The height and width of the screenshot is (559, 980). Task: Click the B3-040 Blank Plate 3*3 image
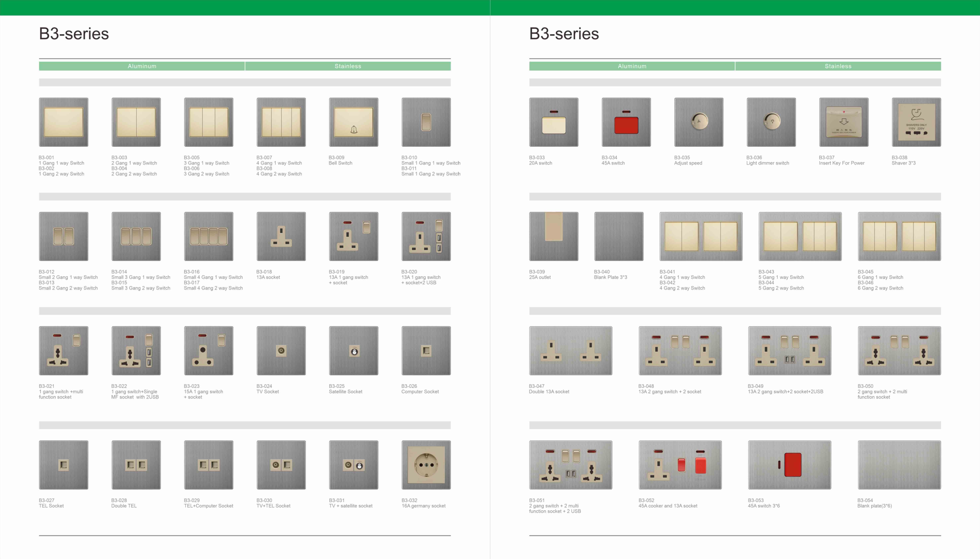pyautogui.click(x=619, y=236)
